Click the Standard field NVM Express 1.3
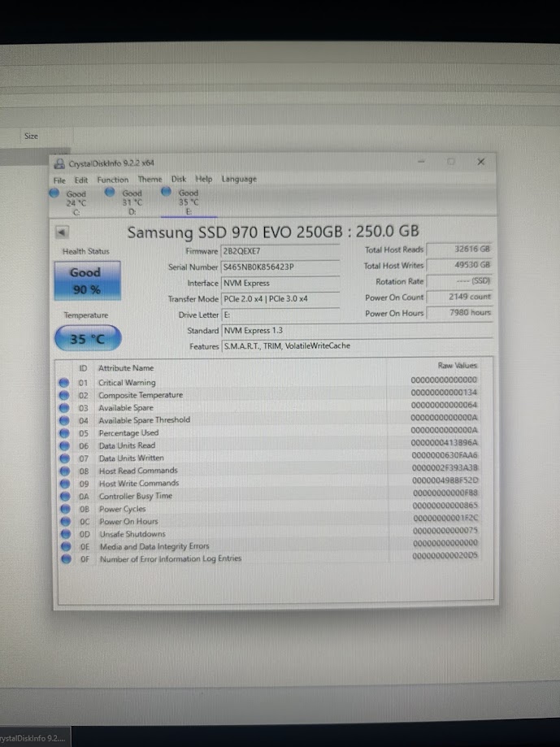 tap(357, 331)
